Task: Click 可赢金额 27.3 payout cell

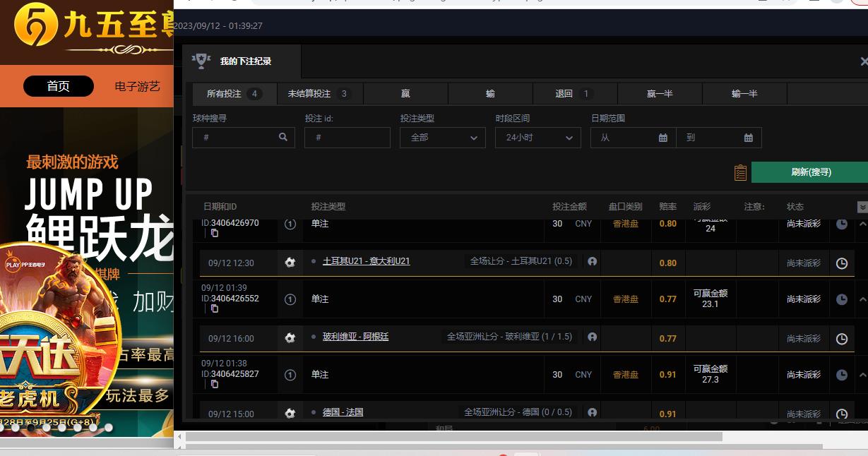Action: coord(711,375)
